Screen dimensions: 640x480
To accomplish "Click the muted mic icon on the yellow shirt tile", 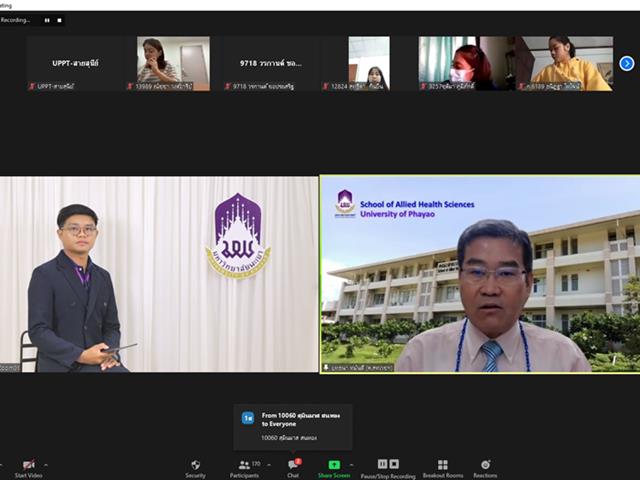I will pos(521,86).
